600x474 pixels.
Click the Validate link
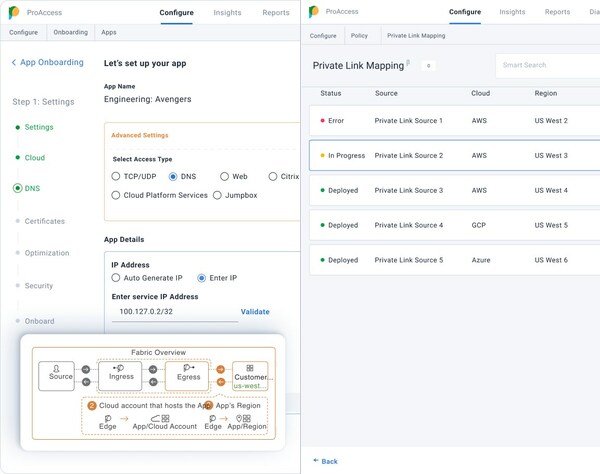(x=255, y=312)
